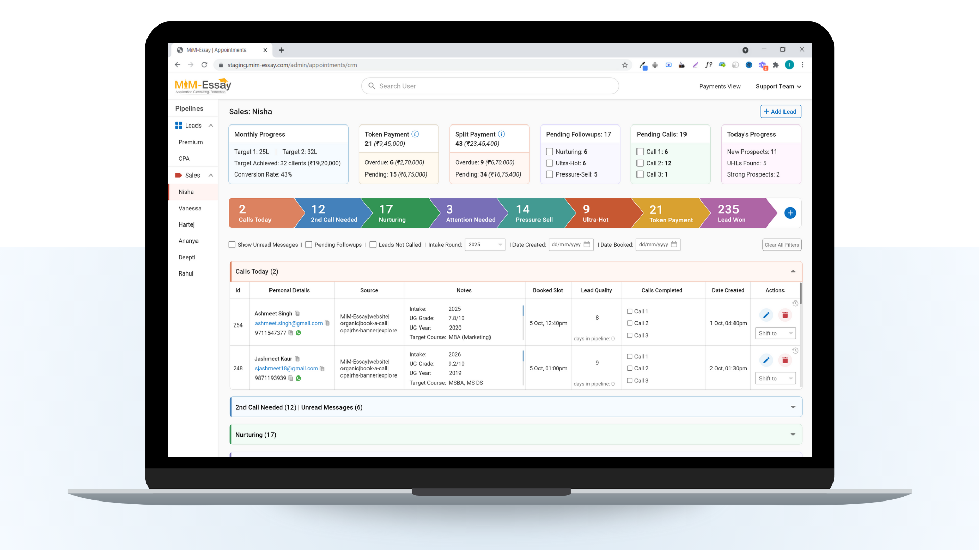Select Vanessa in Sales pipeline
This screenshot has height=551, width=980.
click(190, 208)
